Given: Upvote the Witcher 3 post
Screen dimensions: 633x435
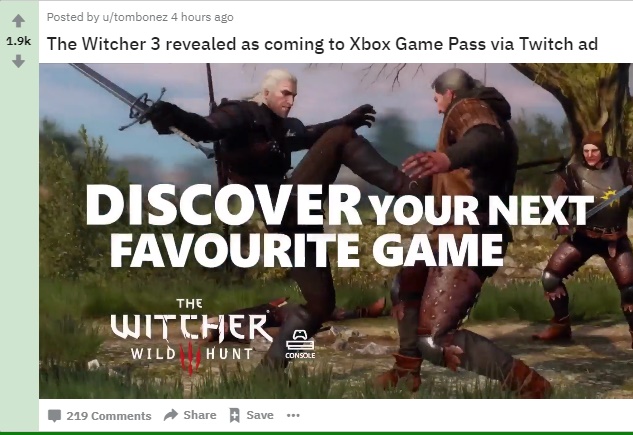Looking at the screenshot, I should coord(19,21).
